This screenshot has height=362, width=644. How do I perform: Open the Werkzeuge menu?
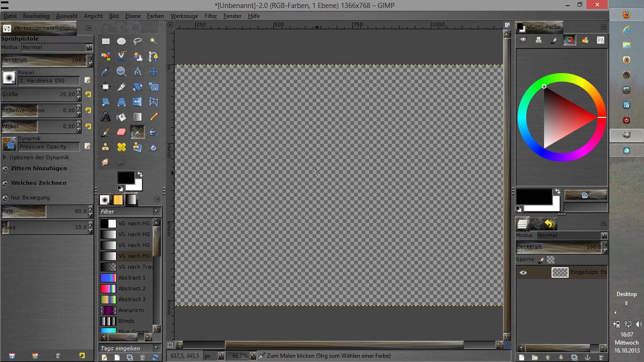click(184, 16)
